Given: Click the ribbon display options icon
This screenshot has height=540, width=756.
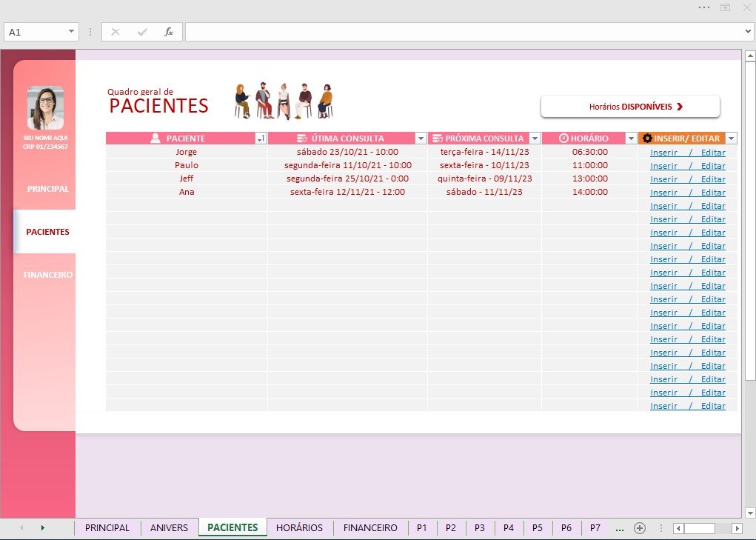Looking at the screenshot, I should click(725, 7).
